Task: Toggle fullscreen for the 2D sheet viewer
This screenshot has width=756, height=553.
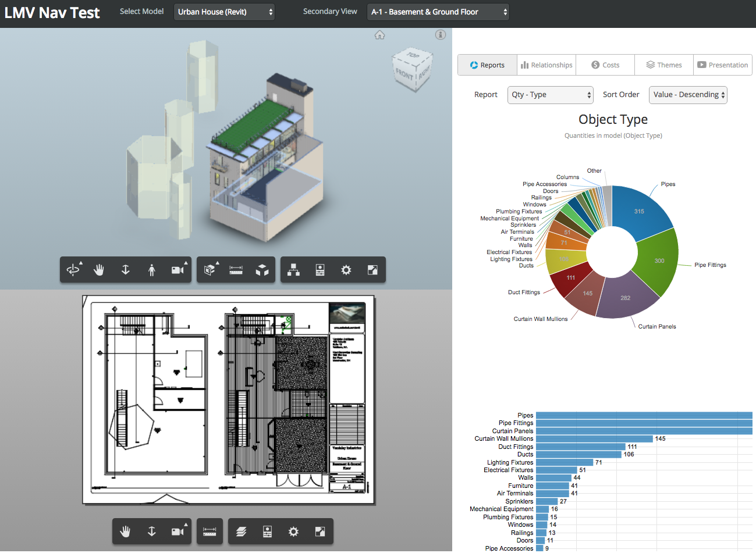Action: click(x=320, y=531)
